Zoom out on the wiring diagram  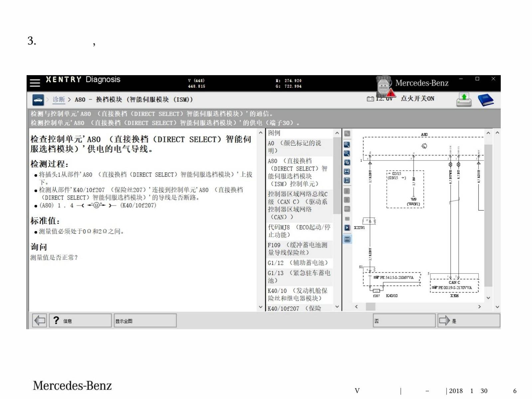tap(347, 153)
